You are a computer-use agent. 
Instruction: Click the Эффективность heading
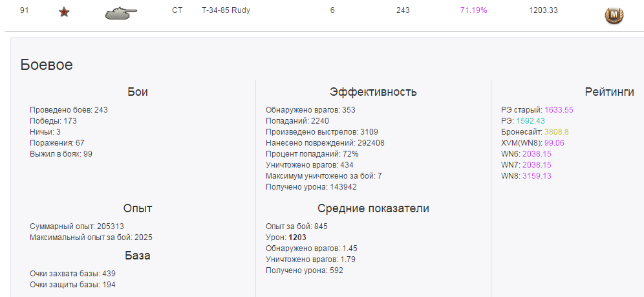tap(373, 92)
